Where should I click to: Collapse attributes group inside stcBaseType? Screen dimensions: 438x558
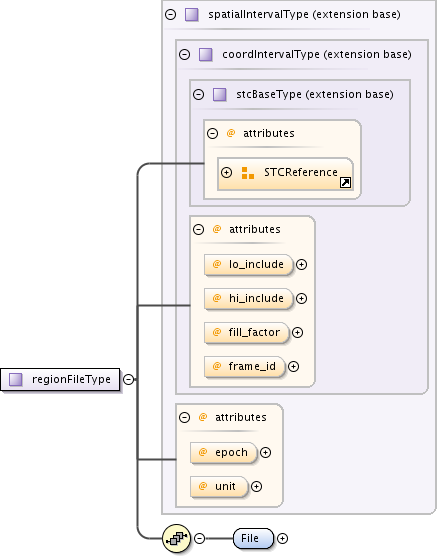point(212,133)
